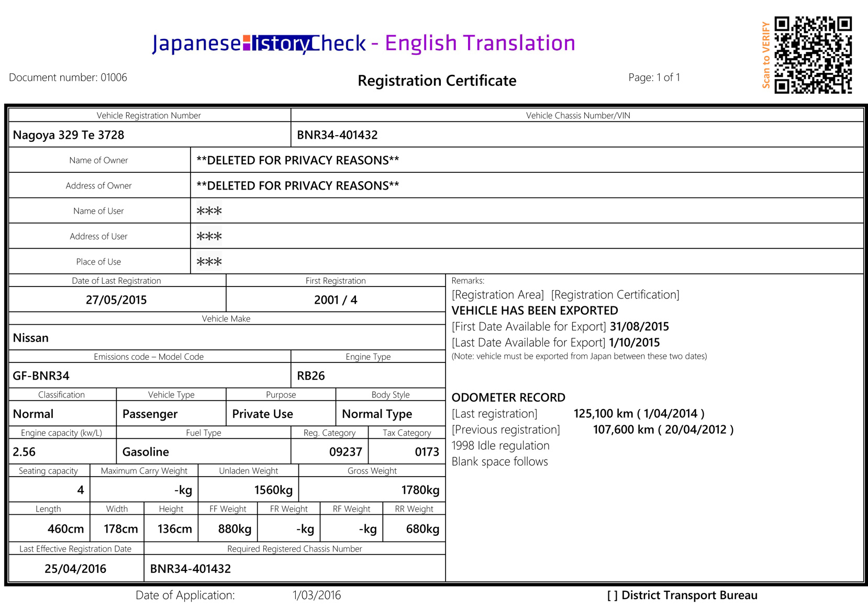Image resolution: width=868 pixels, height=607 pixels.
Task: Click the 'ODOMETER RECORD' heading
Action: coord(508,398)
